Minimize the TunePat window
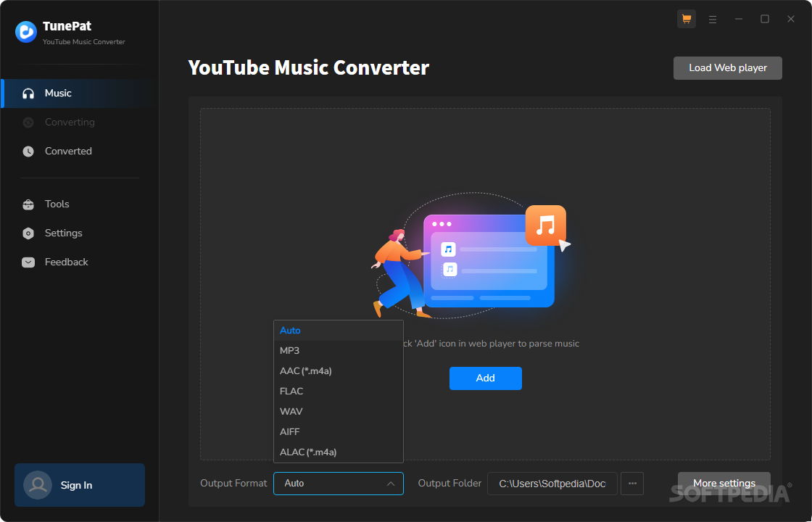 click(739, 19)
